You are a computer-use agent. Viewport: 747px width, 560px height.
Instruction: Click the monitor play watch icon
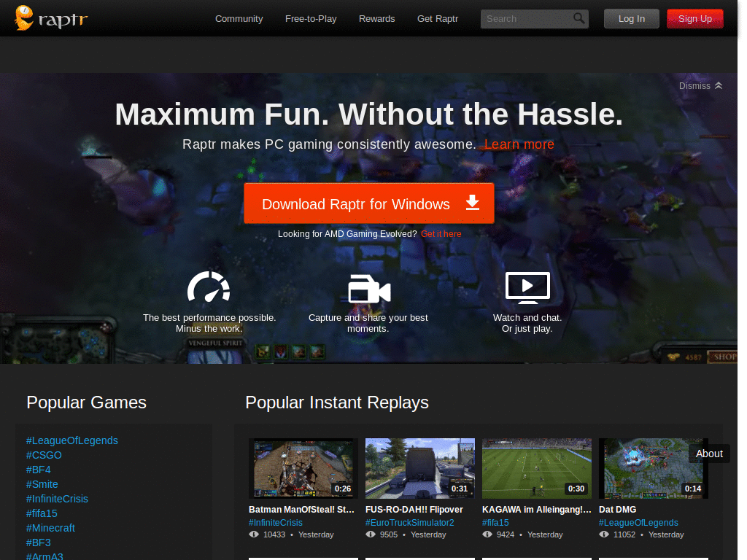click(x=527, y=287)
